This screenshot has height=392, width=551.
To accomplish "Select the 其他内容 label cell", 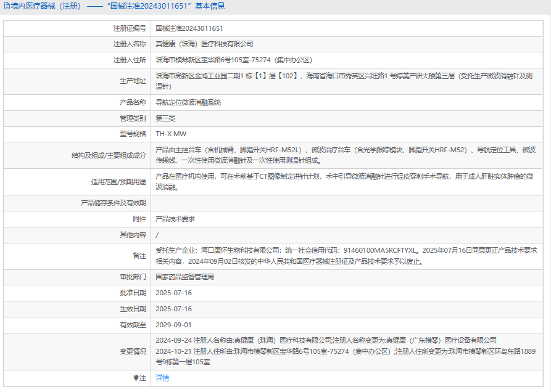I will [77, 235].
